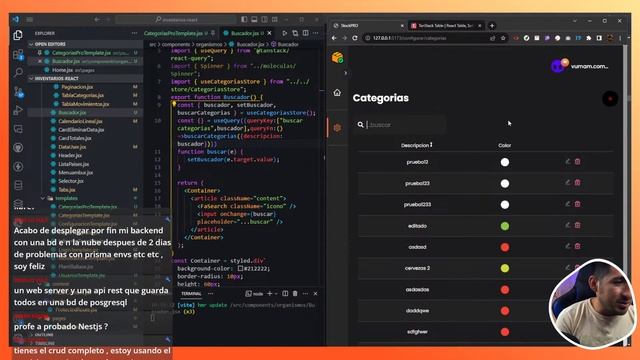The height and width of the screenshot is (360, 640).
Task: Open changes using the editor compare icon
Action: click(295, 33)
